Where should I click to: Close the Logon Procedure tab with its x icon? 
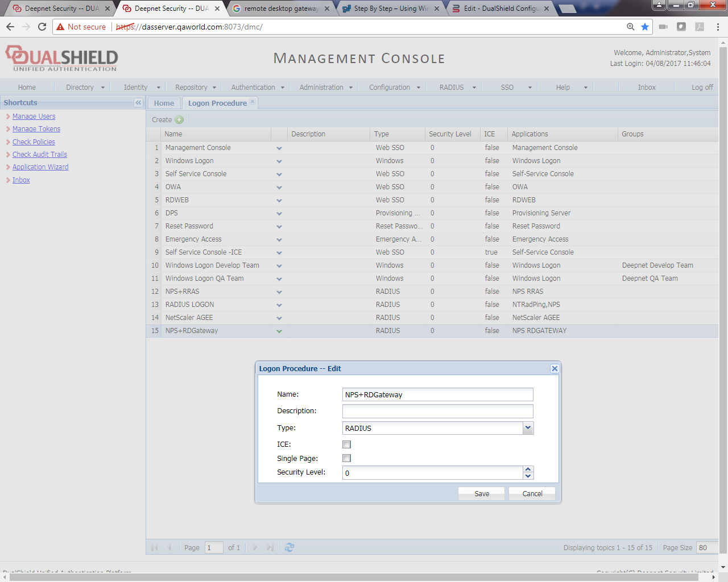click(253, 102)
